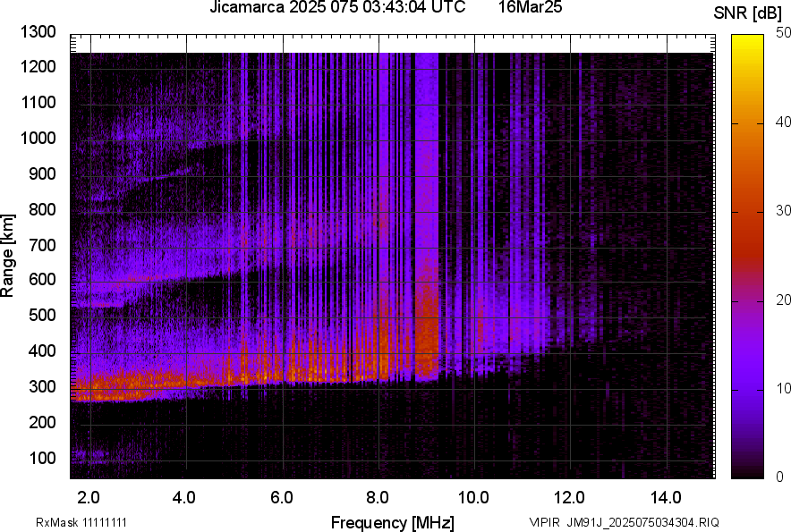791x532 pixels.
Task: Click range tick label '1300'
Action: point(38,32)
